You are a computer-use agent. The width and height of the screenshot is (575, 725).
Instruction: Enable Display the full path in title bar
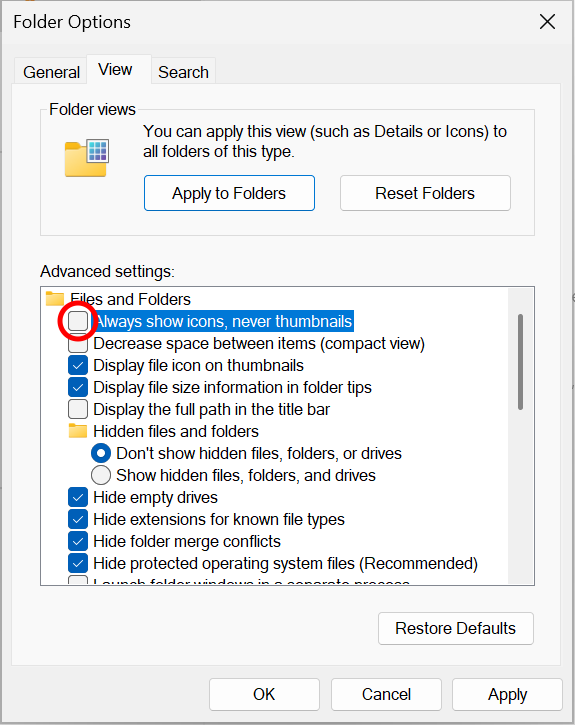tap(78, 409)
